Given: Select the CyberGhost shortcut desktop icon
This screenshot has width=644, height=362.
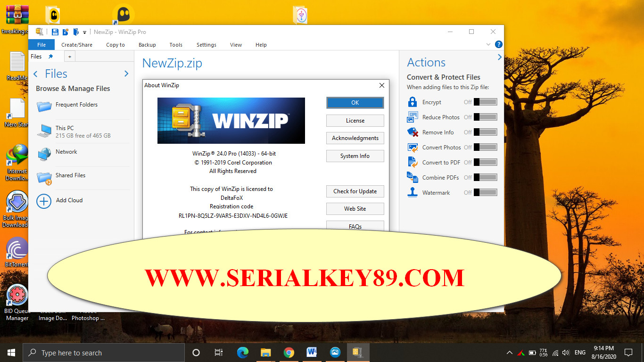Looking at the screenshot, I should 123,14.
